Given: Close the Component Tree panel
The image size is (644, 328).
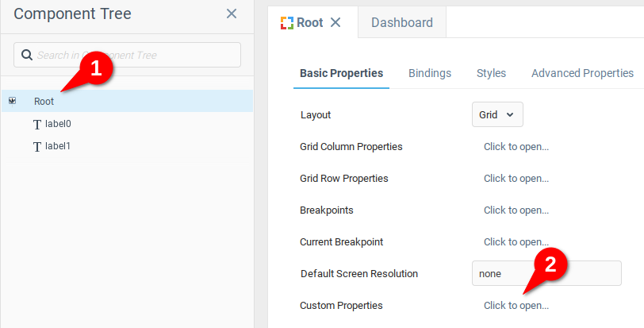Looking at the screenshot, I should click(232, 14).
